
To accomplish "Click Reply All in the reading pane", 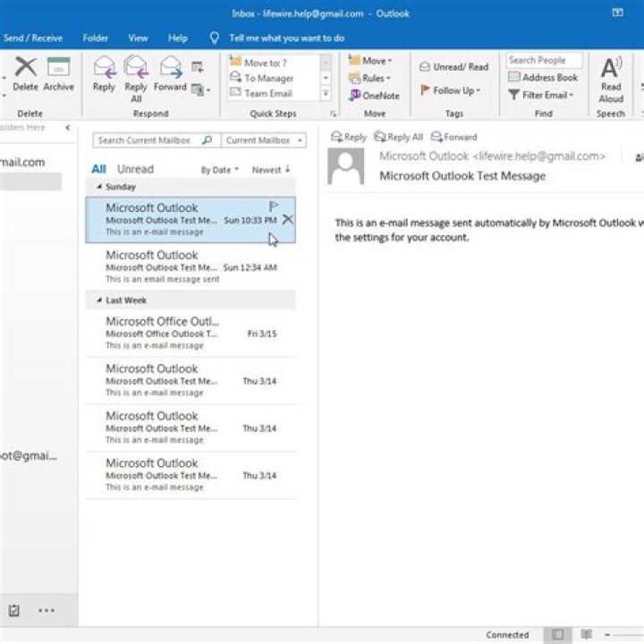I will (x=398, y=137).
